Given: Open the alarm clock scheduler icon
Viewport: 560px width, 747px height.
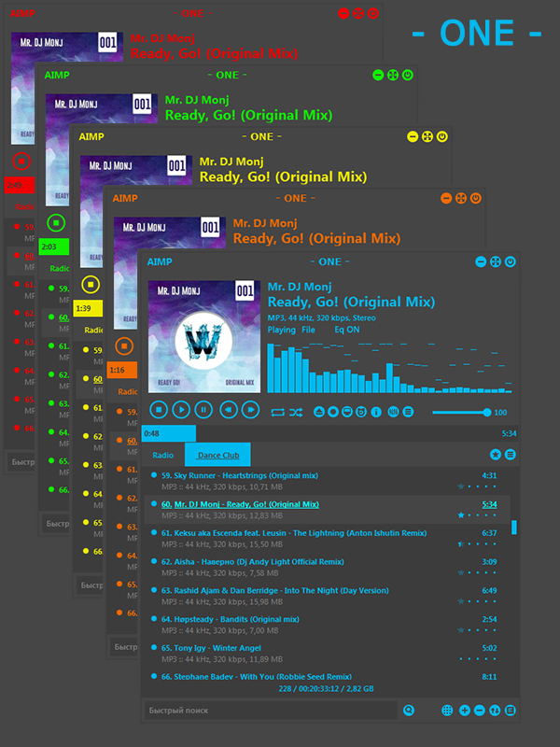Looking at the screenshot, I should 361,412.
